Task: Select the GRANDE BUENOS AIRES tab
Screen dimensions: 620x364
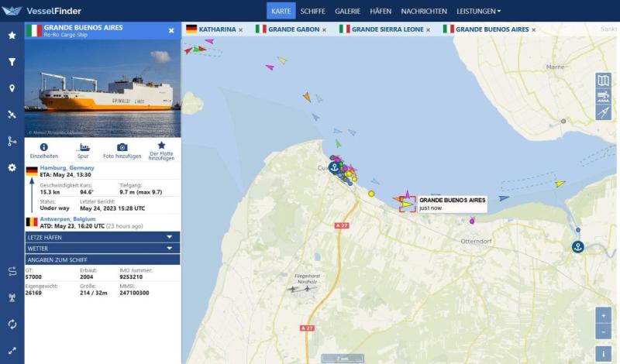Action: (x=492, y=29)
